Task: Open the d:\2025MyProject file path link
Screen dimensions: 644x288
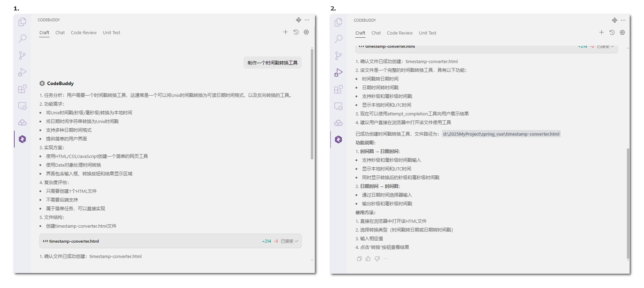Action: pyautogui.click(x=501, y=134)
